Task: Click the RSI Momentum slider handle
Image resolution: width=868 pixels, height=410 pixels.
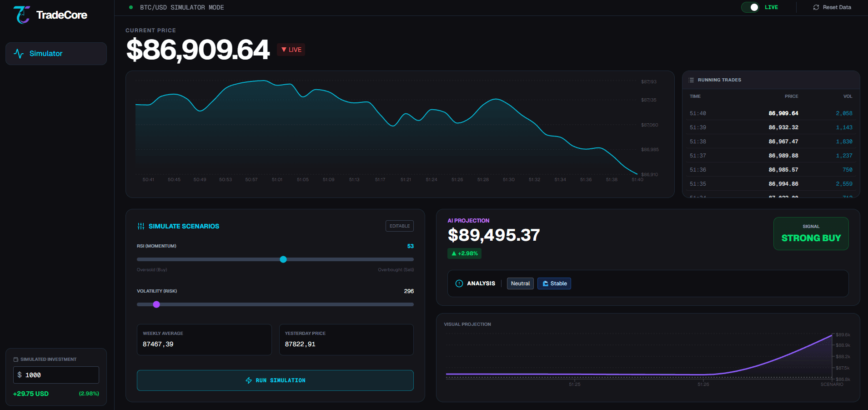Action: (x=283, y=259)
